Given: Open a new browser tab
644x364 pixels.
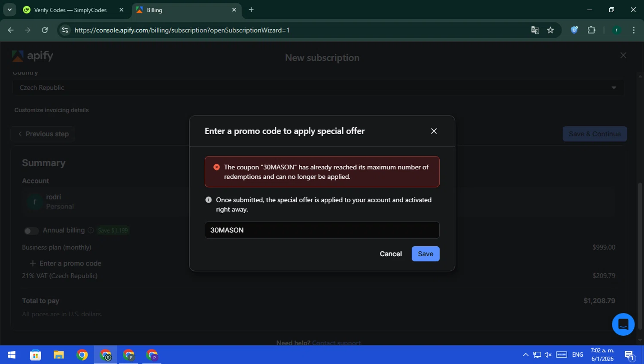Looking at the screenshot, I should [x=251, y=10].
